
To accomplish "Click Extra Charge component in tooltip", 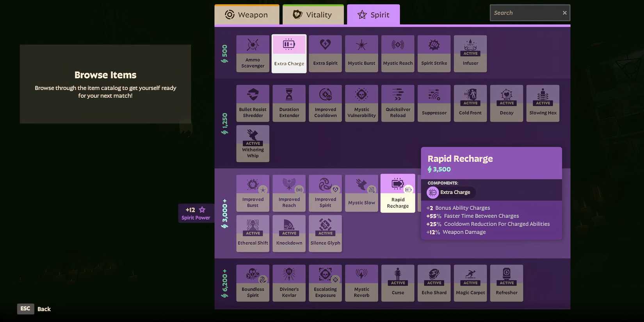I will (451, 192).
